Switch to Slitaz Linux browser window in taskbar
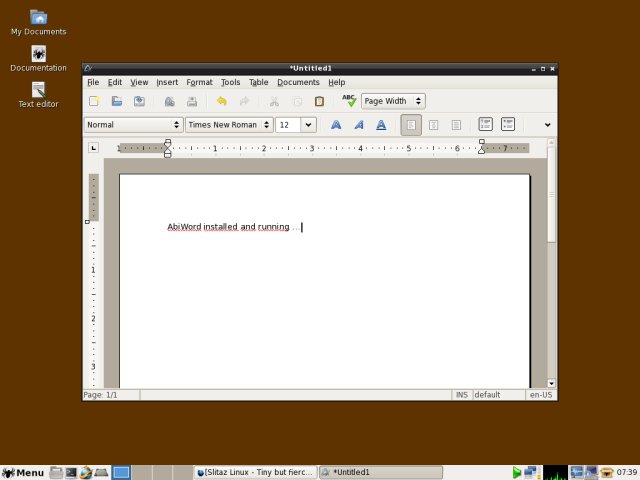The image size is (640, 480). point(255,472)
